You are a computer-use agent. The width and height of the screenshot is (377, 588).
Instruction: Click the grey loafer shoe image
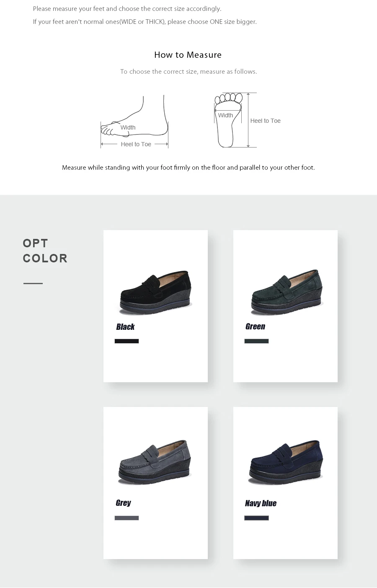(154, 463)
